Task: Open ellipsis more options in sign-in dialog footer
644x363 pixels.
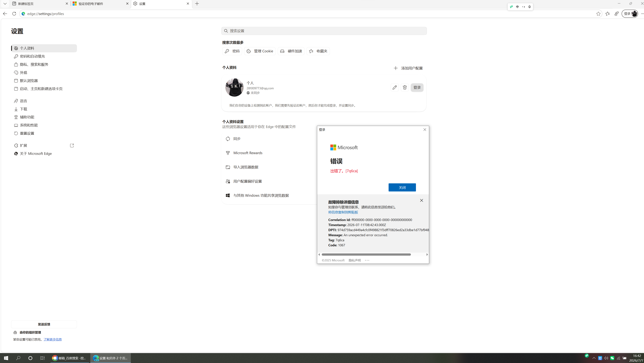Action: 367,260
